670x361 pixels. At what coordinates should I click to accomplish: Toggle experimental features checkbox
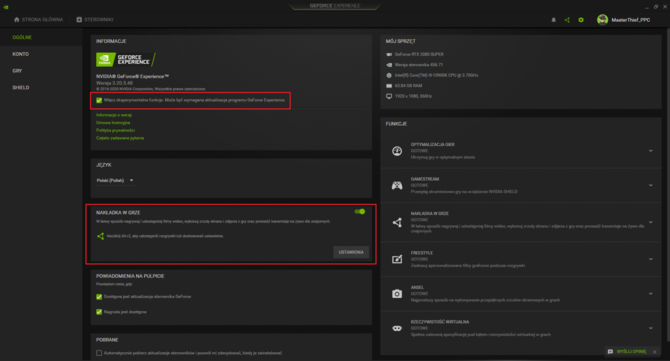pyautogui.click(x=99, y=100)
